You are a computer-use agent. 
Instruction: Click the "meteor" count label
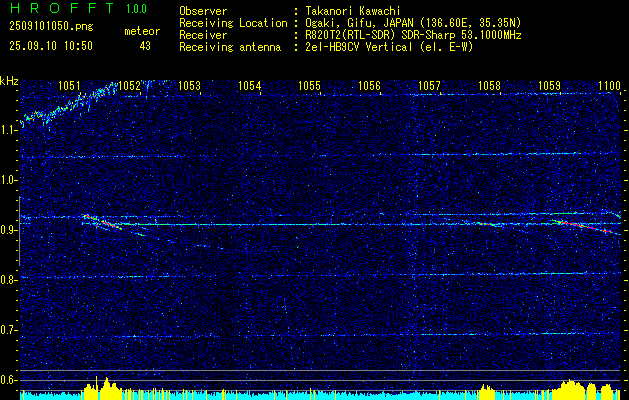[142, 31]
